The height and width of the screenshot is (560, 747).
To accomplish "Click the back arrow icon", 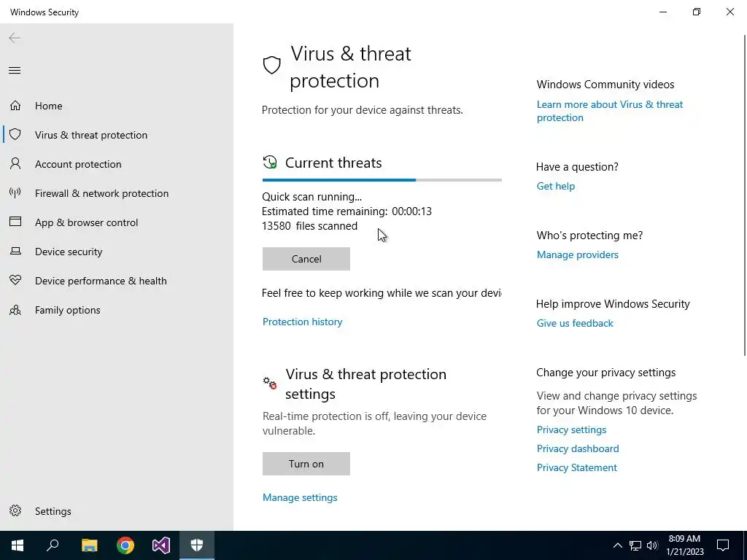I will tap(15, 38).
